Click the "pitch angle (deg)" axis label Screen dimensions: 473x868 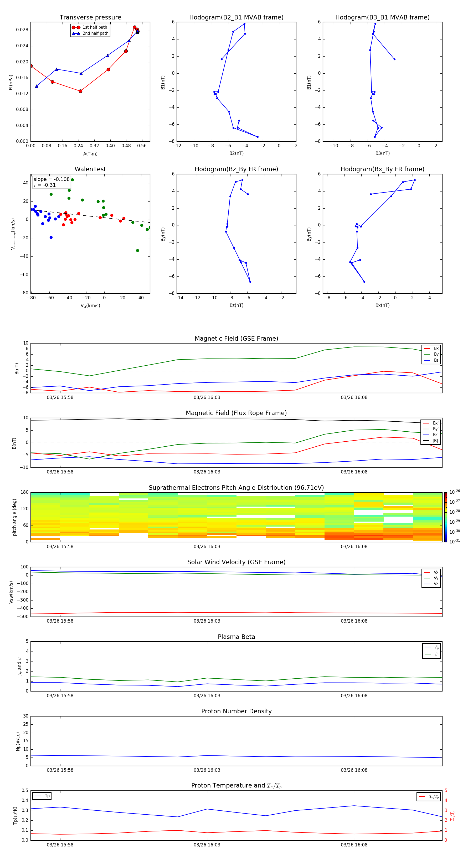pyautogui.click(x=14, y=517)
